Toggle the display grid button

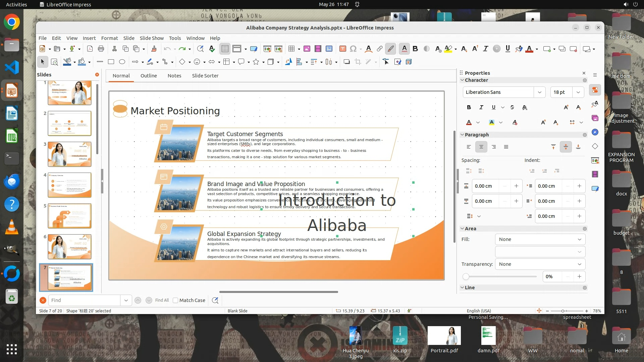point(225,49)
